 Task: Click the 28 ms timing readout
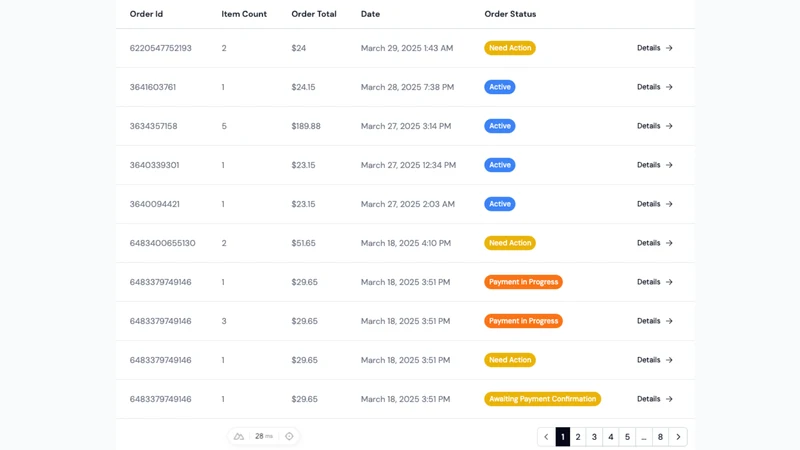coord(264,436)
